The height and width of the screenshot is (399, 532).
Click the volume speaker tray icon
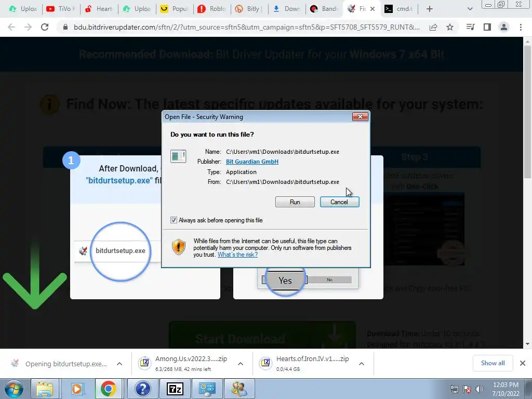click(x=479, y=389)
